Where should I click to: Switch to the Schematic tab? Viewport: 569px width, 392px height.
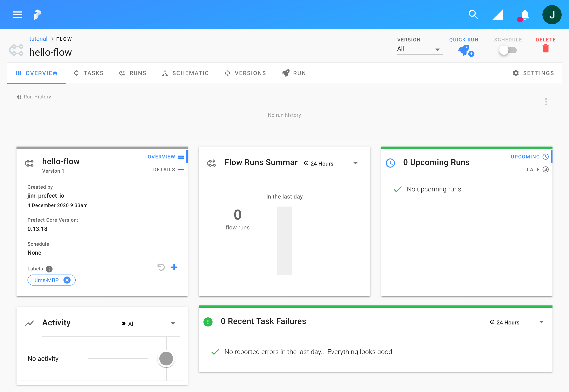tap(185, 73)
